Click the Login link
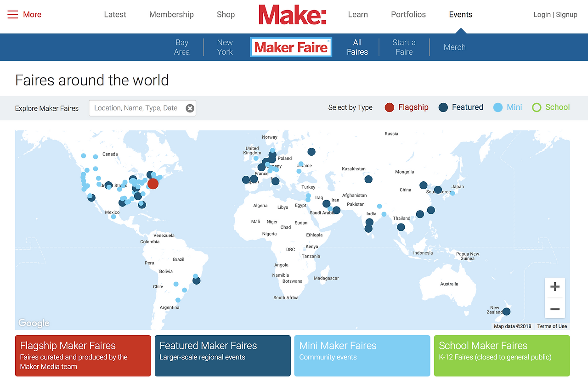 click(x=542, y=15)
